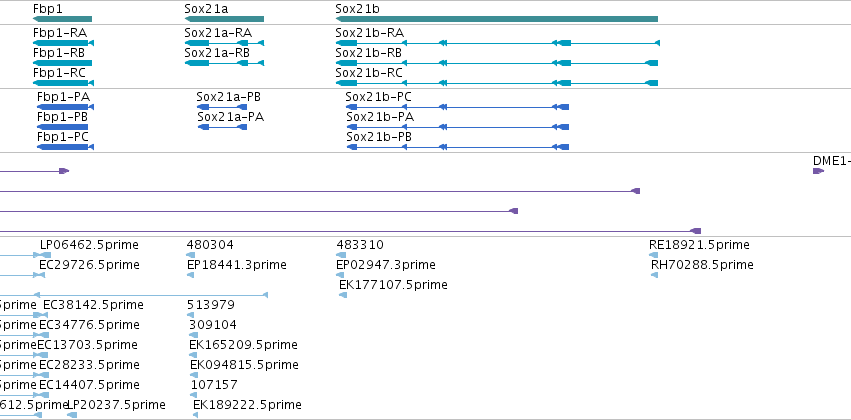
Task: Click the EC14407.5prime EST label
Action: tap(89, 385)
